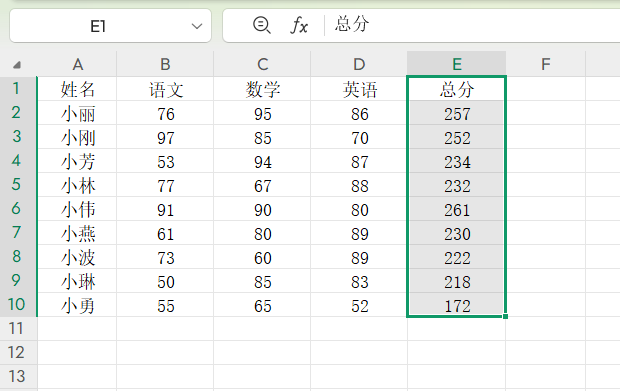Select the name cell 小波
Image resolution: width=620 pixels, height=391 pixels.
(78, 258)
